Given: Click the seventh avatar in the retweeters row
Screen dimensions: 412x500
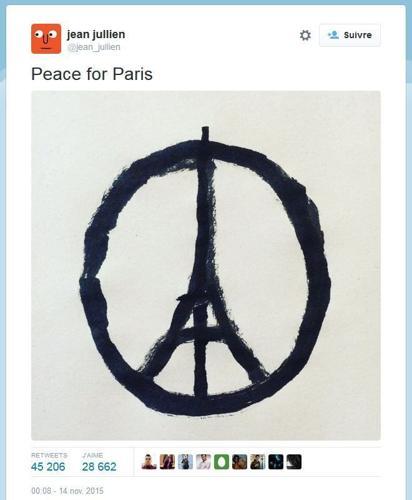Looking at the screenshot, I should pyautogui.click(x=258, y=462).
